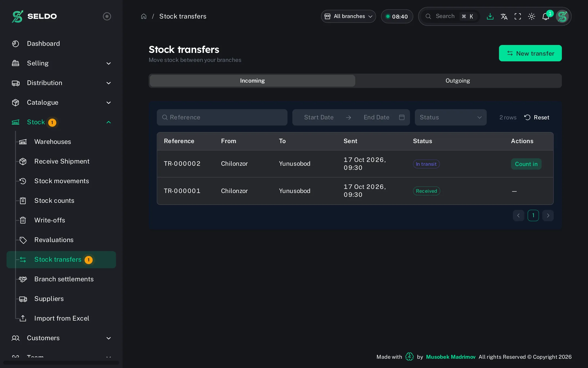The width and height of the screenshot is (588, 368).
Task: Select Stock transfers sidebar item
Action: pos(61,260)
